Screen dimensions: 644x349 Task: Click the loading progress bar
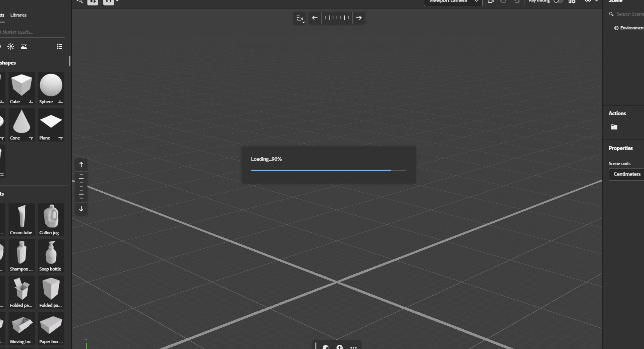coord(328,170)
